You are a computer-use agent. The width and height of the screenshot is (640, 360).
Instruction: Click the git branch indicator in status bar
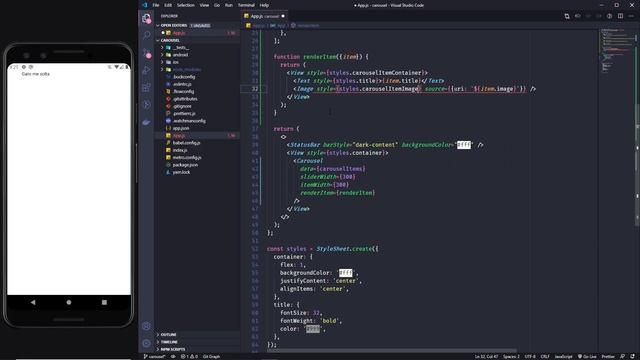(x=154, y=356)
